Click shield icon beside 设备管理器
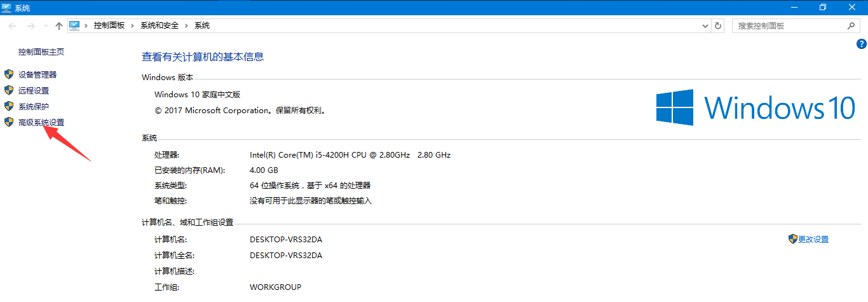This screenshot has width=868, height=302. click(x=8, y=74)
